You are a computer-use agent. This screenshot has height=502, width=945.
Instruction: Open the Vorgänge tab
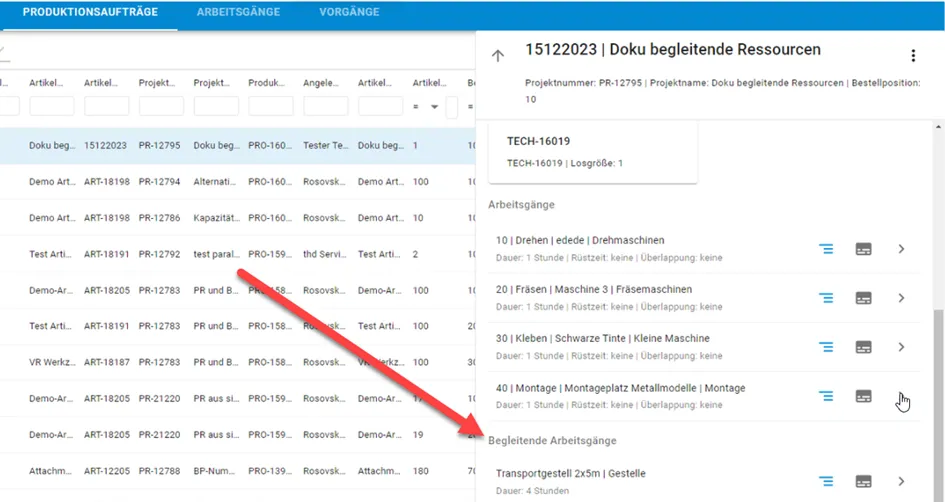pyautogui.click(x=349, y=12)
